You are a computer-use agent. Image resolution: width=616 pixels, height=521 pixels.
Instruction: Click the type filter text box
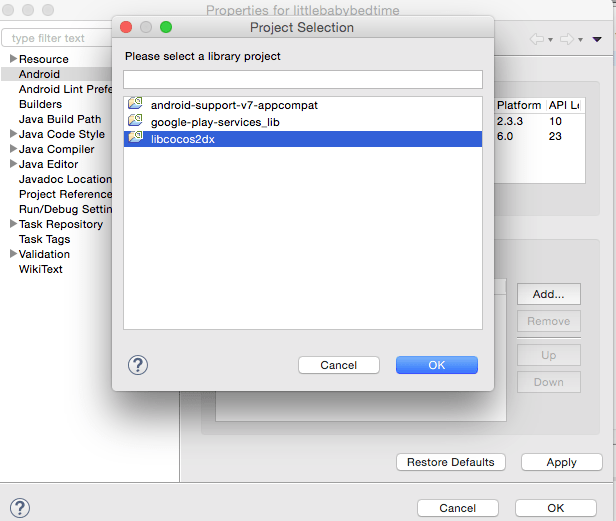tap(57, 38)
